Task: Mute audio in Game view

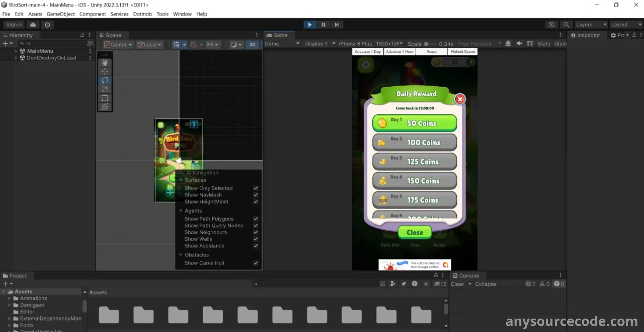Action: click(519, 44)
